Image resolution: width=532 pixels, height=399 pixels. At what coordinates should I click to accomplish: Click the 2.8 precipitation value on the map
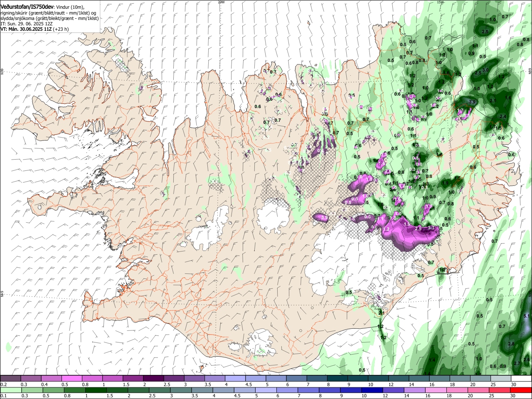(x=511, y=344)
